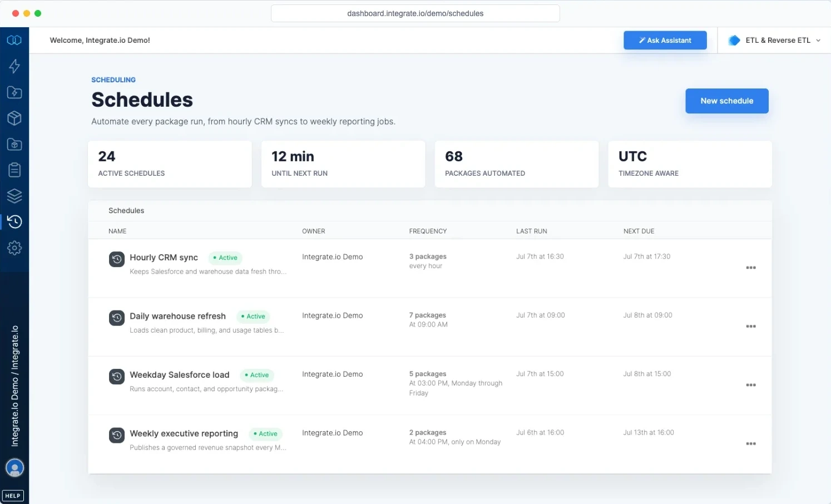The height and width of the screenshot is (504, 831).
Task: Click last run 'Jul 7th at 15:00'
Action: (540, 374)
